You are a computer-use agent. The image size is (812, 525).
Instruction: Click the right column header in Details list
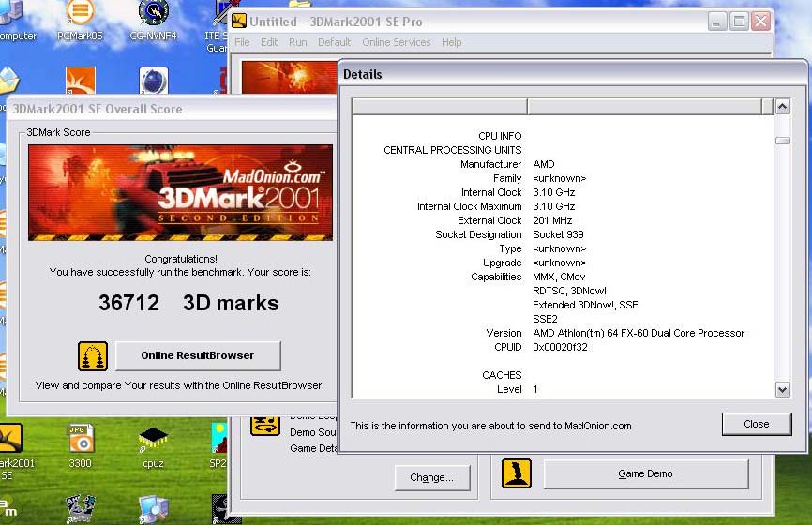tap(645, 107)
